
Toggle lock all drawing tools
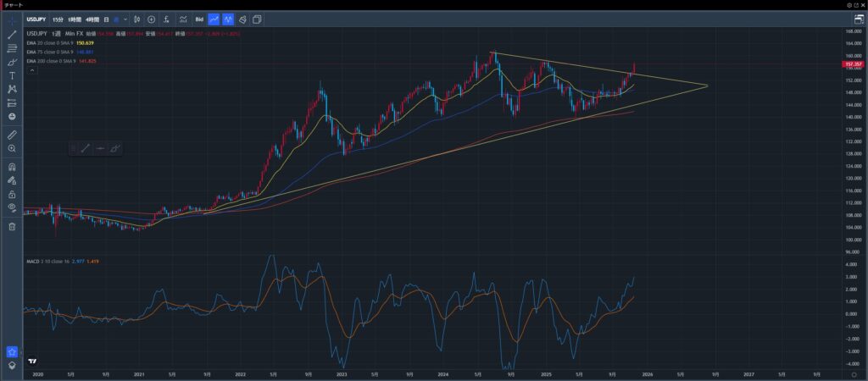12,194
